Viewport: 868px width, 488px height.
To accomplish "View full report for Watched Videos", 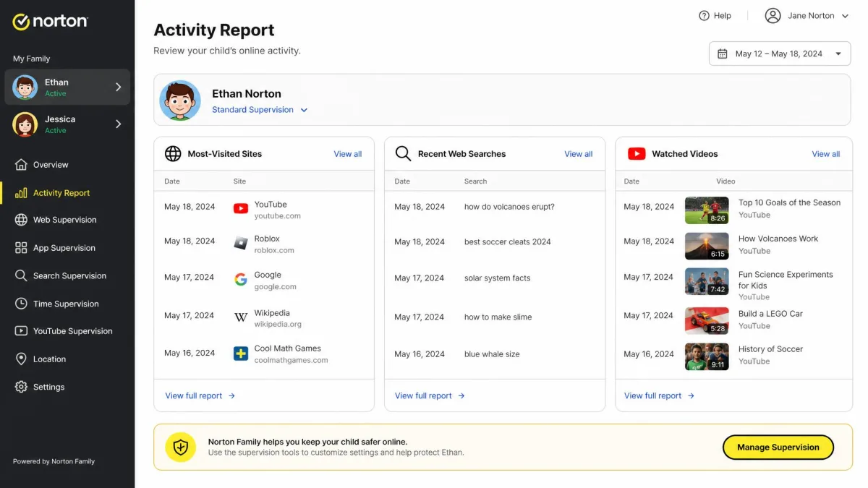I will pos(660,395).
